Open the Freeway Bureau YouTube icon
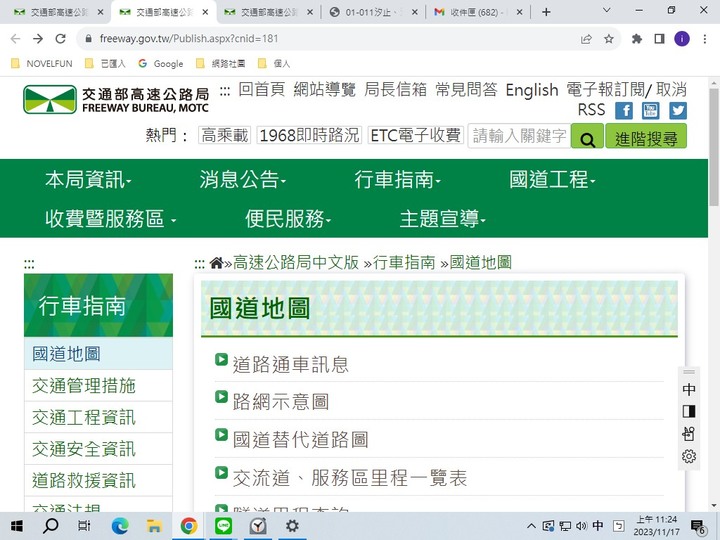The image size is (720, 540). click(651, 111)
